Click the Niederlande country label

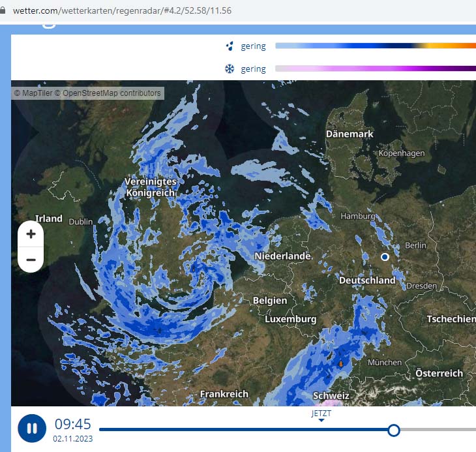282,256
